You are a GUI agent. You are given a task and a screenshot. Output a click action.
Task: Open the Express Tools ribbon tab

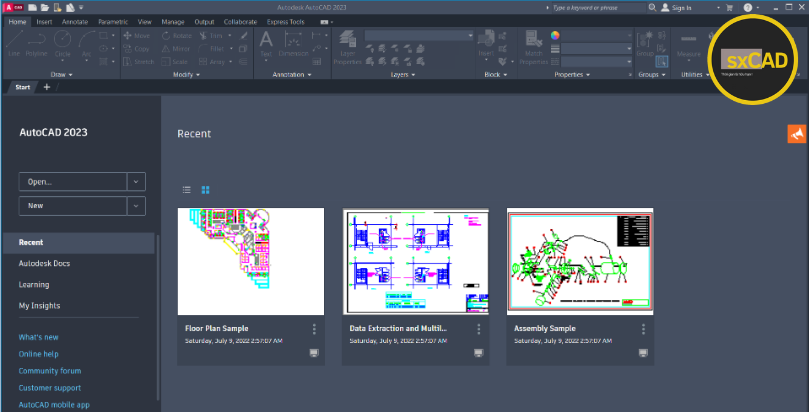pos(285,22)
